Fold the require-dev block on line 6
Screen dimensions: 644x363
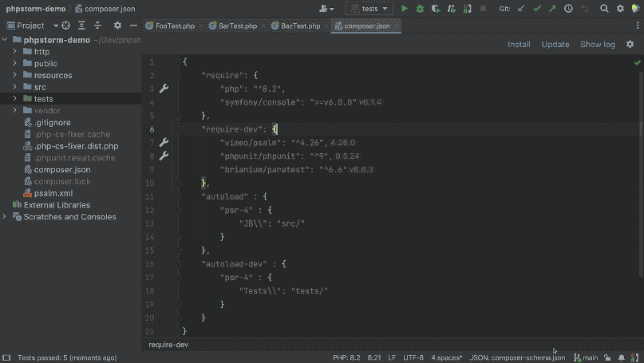[x=177, y=129]
